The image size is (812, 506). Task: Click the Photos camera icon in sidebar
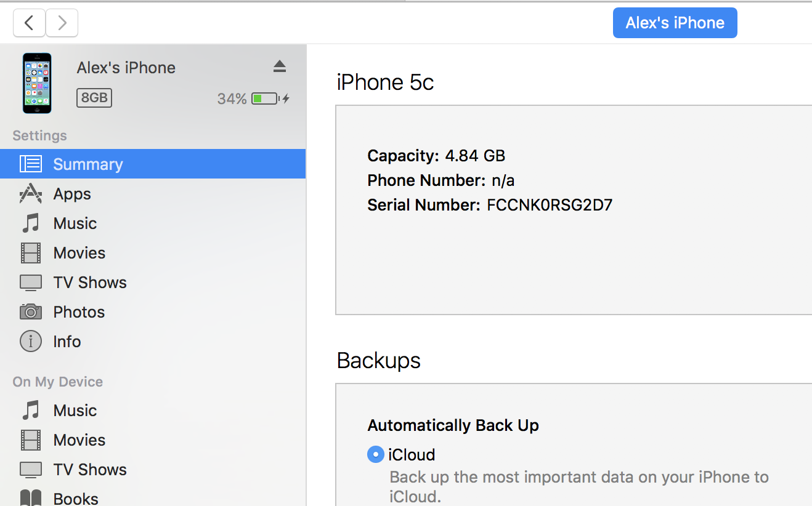pos(31,312)
